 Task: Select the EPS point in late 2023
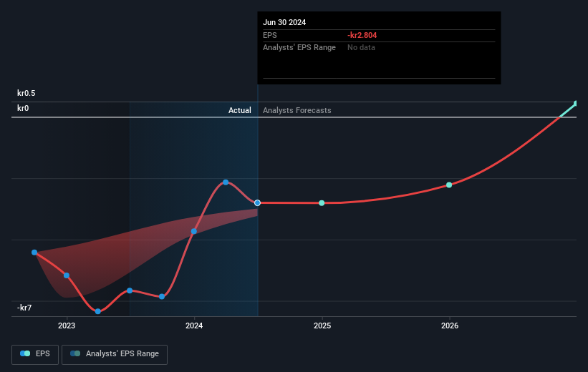point(162,297)
